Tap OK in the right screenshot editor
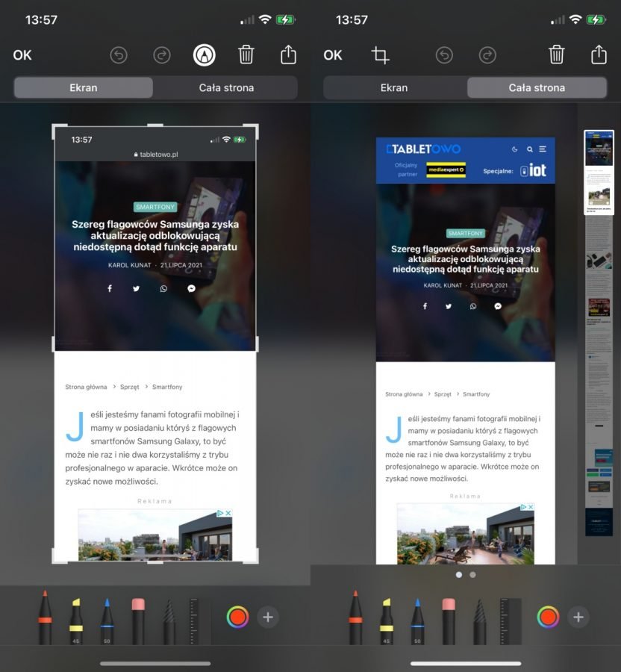 tap(333, 55)
